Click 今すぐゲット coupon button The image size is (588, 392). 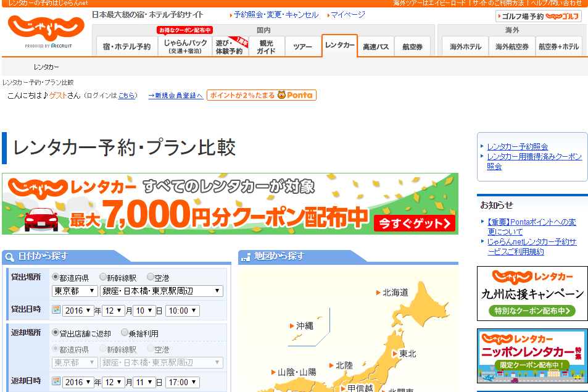tap(415, 223)
